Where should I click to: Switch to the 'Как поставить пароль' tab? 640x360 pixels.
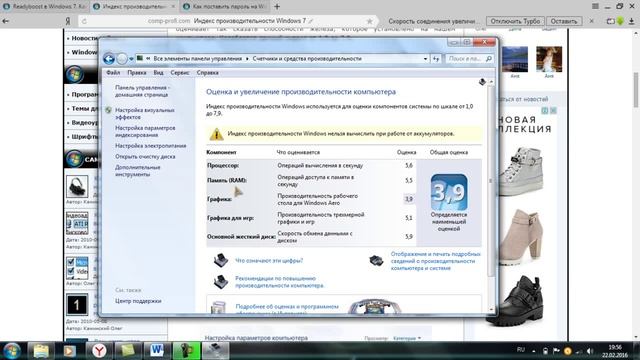coord(225,7)
